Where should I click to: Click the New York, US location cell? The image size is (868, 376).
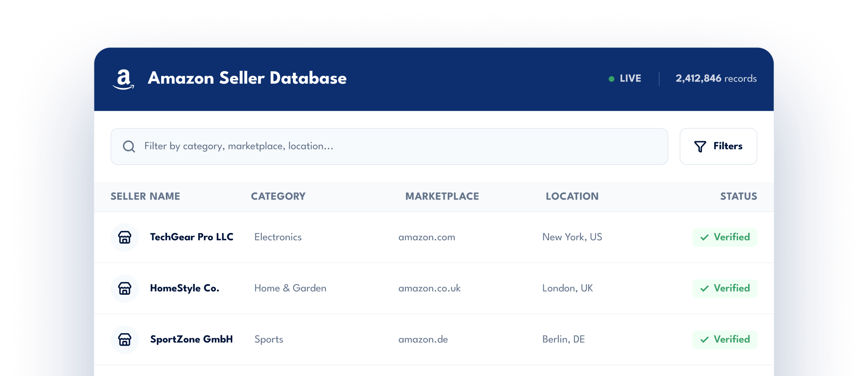coord(572,237)
